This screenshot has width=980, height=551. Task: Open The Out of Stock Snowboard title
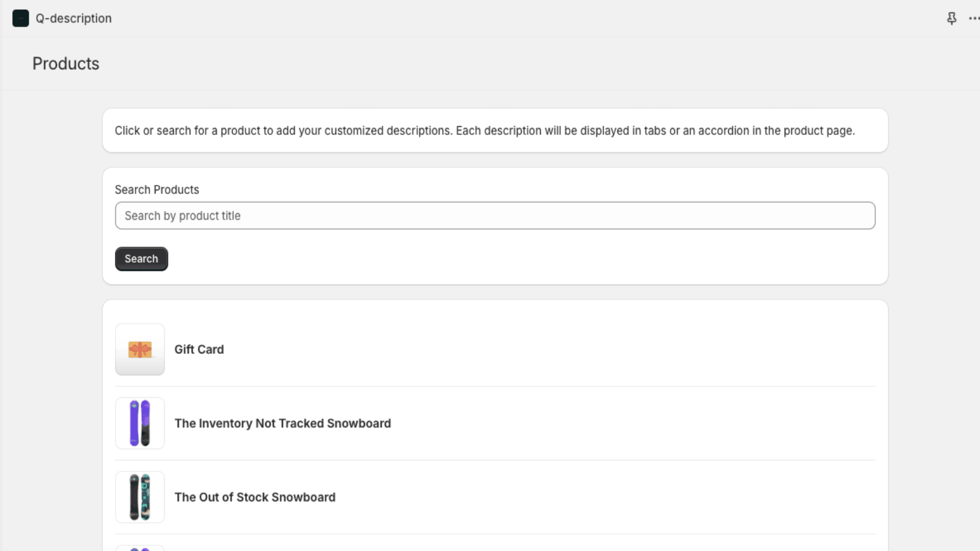[255, 497]
